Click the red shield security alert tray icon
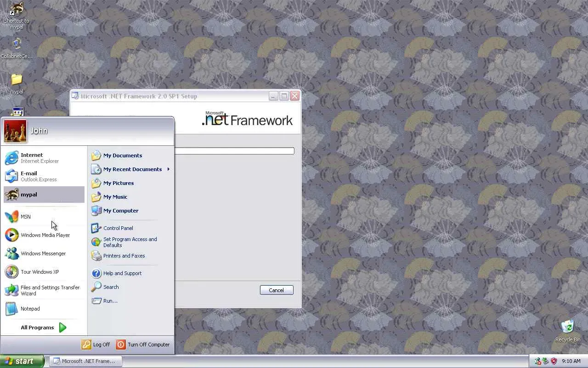 tap(554, 361)
